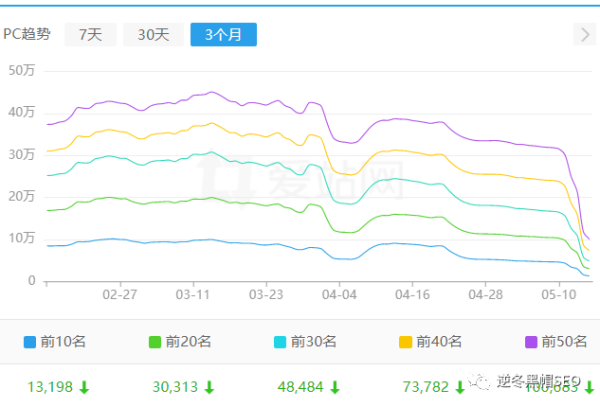Click the green down arrow beside 48,484
Screen dimensions: 600x407
tap(335, 387)
